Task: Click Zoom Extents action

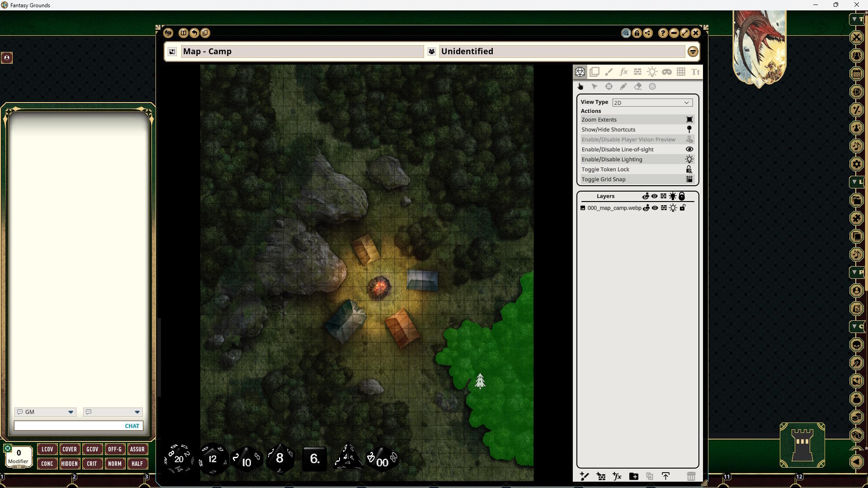Action: tap(637, 120)
